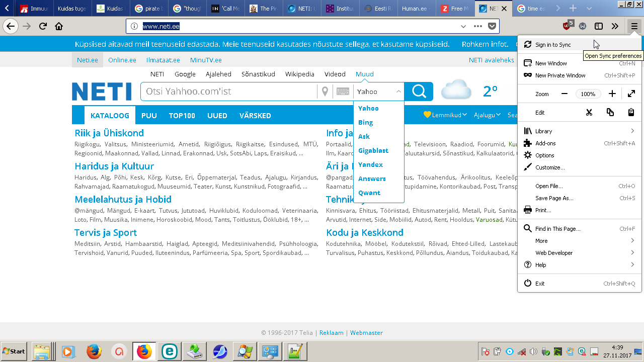Expand the Lemmikud dropdown
This screenshot has width=644, height=362.
pos(445,115)
